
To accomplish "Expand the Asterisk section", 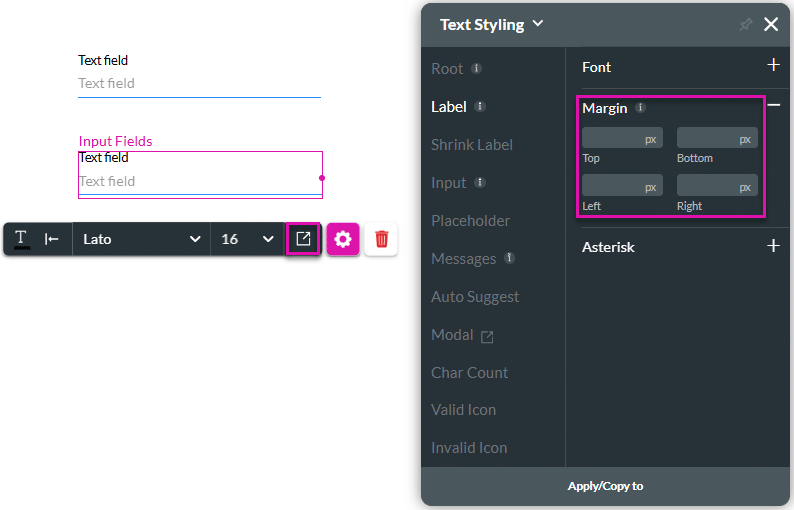I will pyautogui.click(x=773, y=246).
